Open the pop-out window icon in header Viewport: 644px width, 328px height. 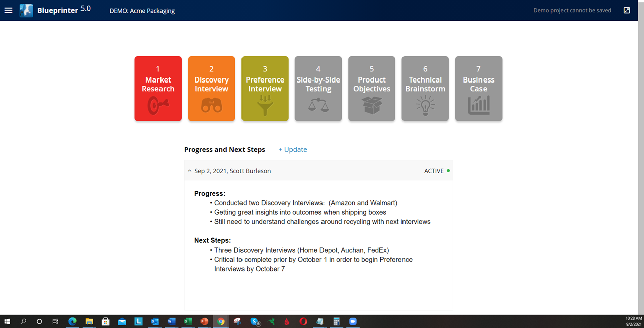pos(627,10)
